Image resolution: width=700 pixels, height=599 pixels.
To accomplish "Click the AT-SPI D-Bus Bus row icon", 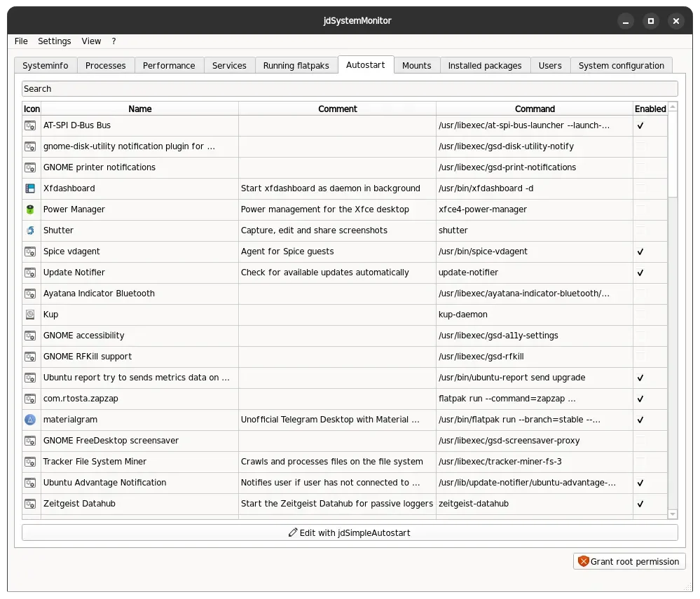I will tap(30, 125).
